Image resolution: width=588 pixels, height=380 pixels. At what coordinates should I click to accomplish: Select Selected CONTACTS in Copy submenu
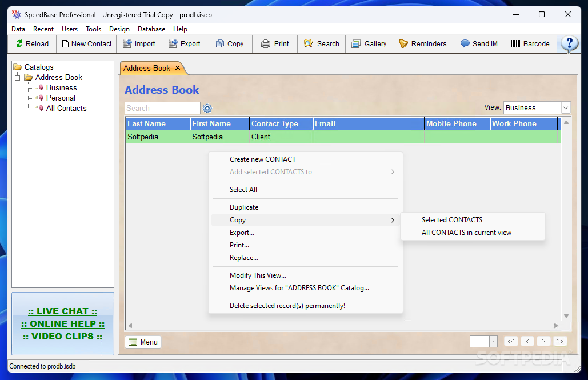(x=473, y=220)
